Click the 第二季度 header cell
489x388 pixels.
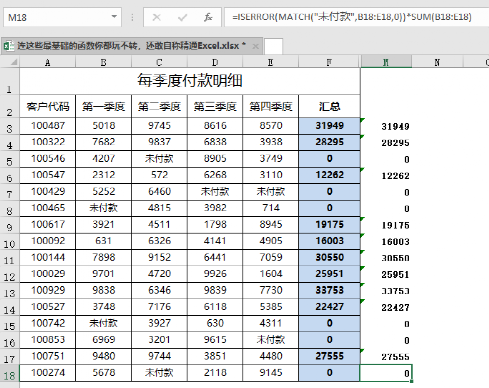[x=159, y=106]
